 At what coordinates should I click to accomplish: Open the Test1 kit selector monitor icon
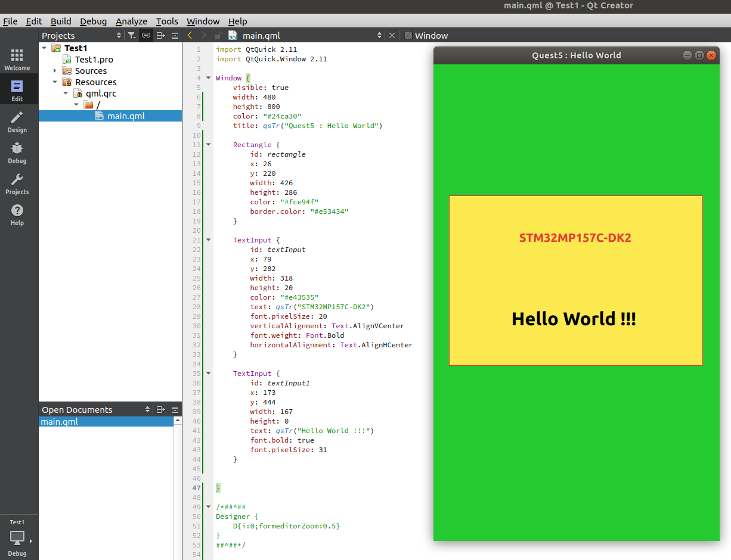(17, 537)
